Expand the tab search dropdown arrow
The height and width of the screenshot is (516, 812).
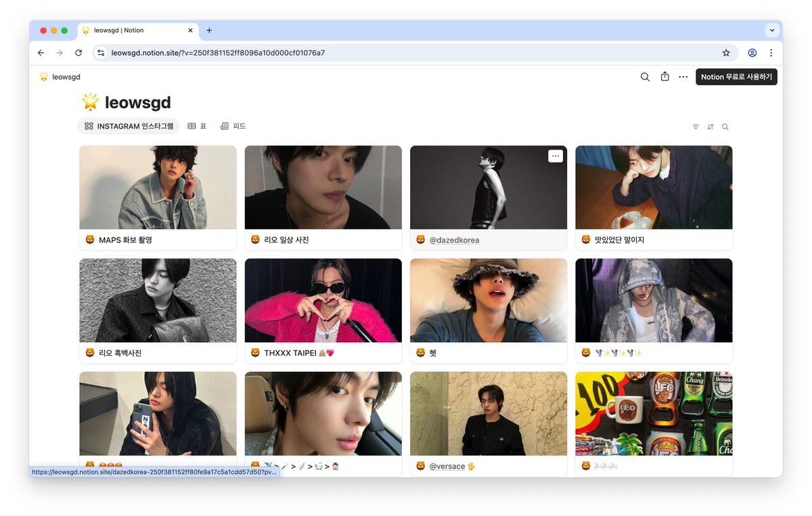772,30
